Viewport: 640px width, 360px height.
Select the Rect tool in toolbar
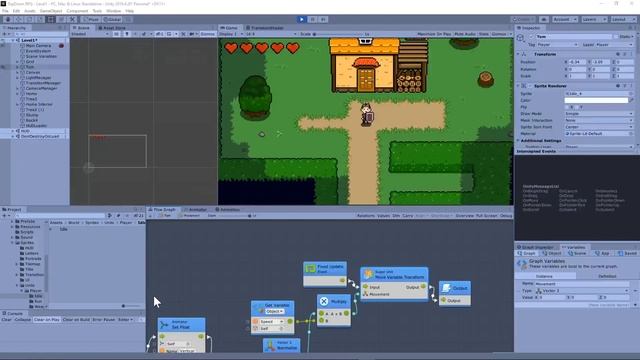(x=51, y=19)
